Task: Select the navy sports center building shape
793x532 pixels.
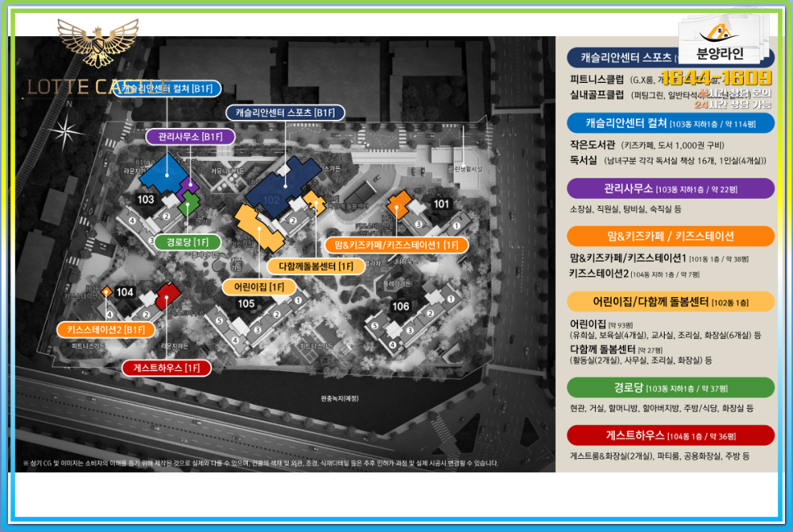Action: pyautogui.click(x=282, y=186)
